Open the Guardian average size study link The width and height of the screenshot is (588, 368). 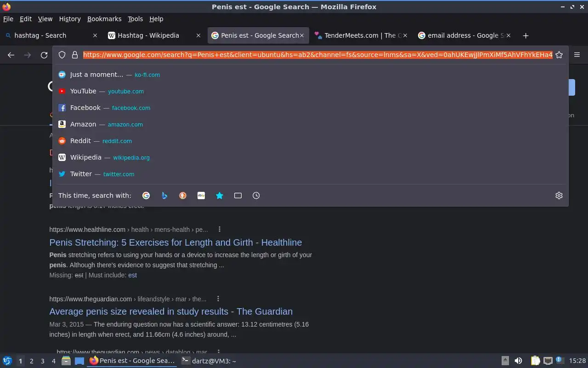point(171,311)
